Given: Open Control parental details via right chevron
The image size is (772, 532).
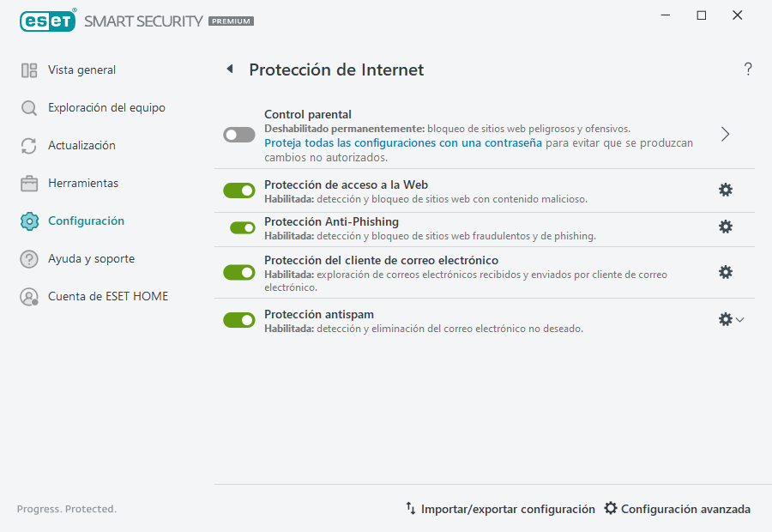Looking at the screenshot, I should coord(725,135).
